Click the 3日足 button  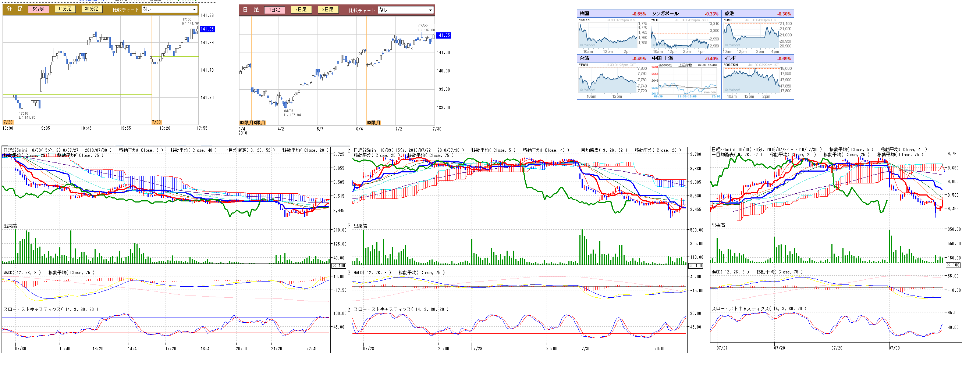pos(327,10)
